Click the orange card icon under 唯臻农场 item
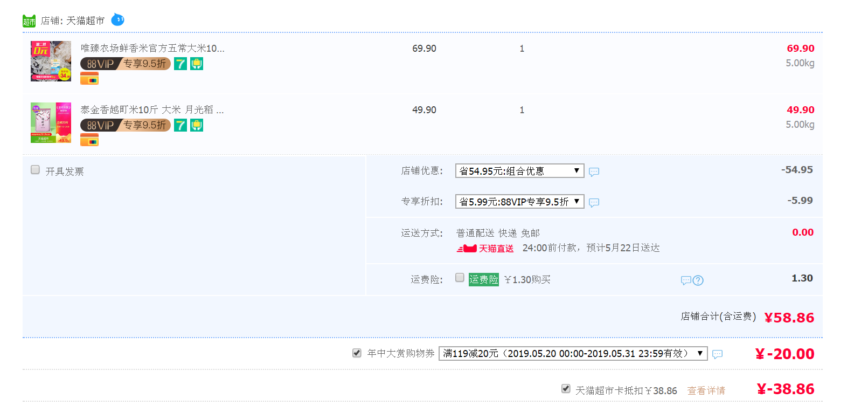 pos(89,79)
